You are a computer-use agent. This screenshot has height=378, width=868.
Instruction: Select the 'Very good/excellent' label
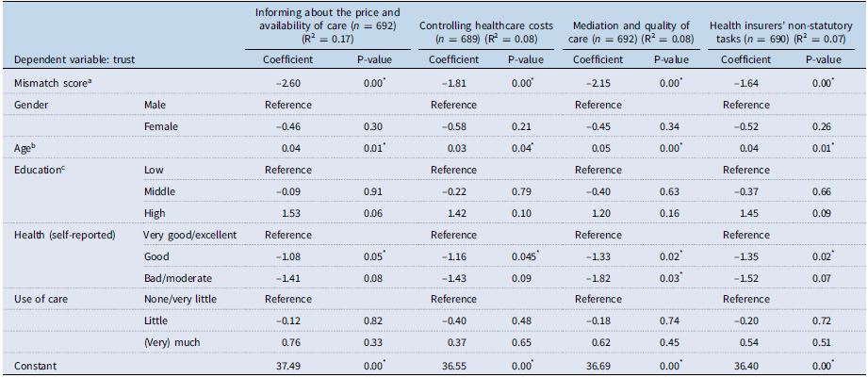(x=191, y=234)
